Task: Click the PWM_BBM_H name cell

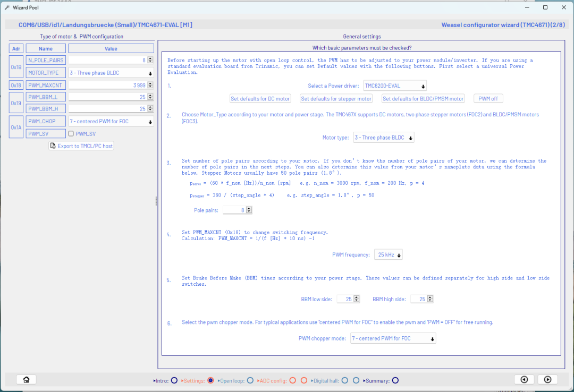Action: pyautogui.click(x=46, y=109)
